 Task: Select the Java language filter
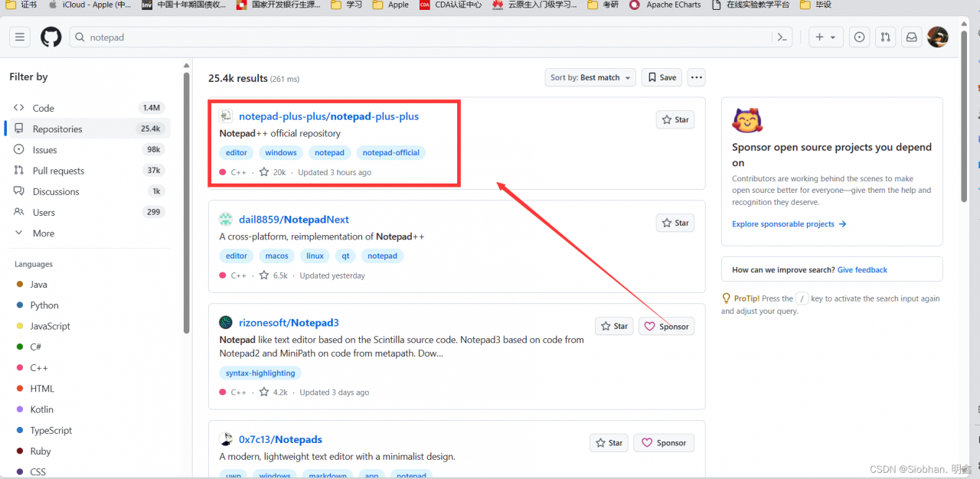click(x=38, y=284)
